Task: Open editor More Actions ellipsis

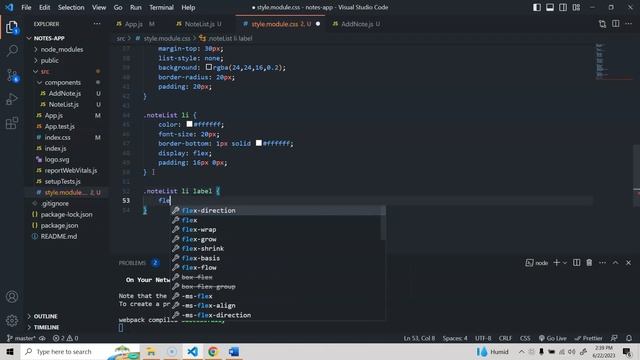Action: pos(629,24)
